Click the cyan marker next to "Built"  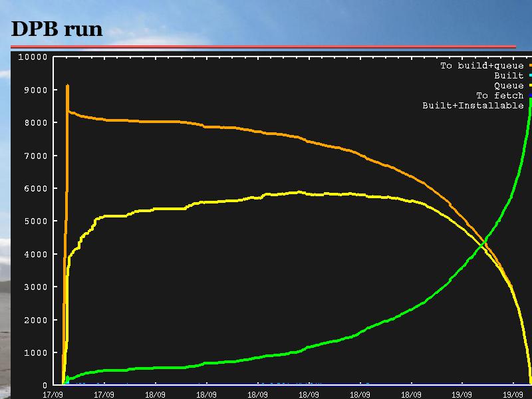(530, 76)
